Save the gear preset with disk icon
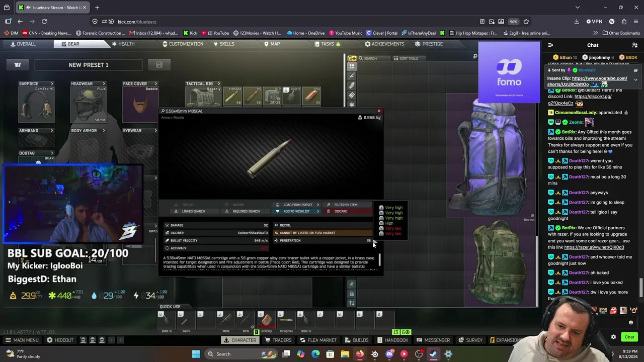644x362 pixels. (159, 65)
